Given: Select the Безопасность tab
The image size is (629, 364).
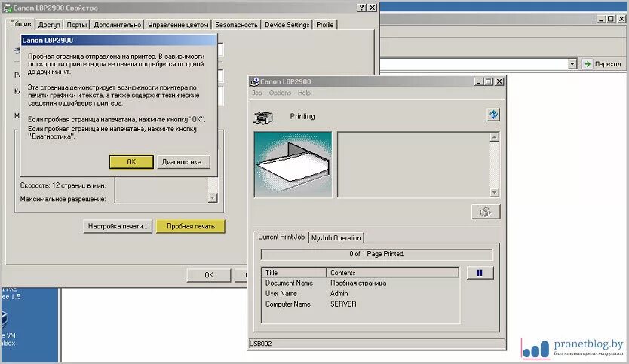Looking at the screenshot, I should pos(236,25).
